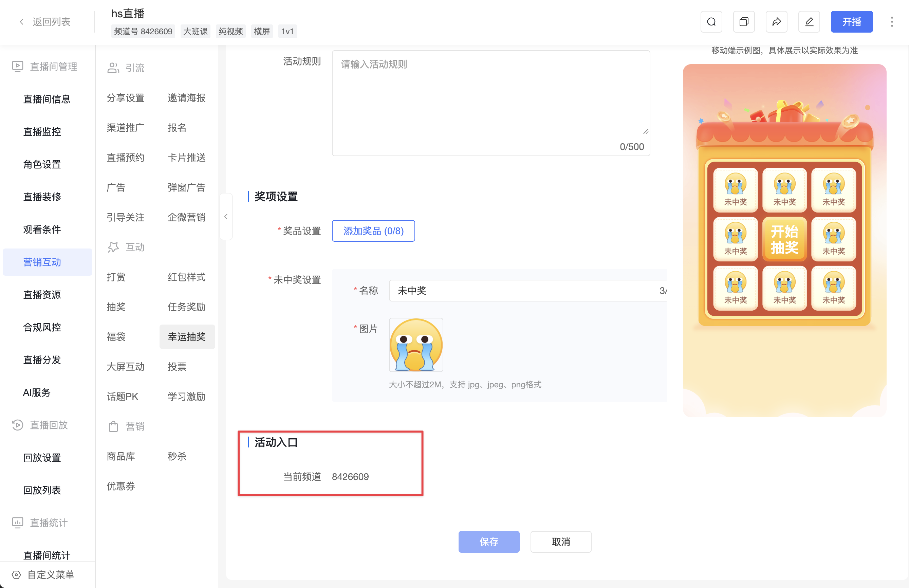Open 分享设置 submenu item

126,98
